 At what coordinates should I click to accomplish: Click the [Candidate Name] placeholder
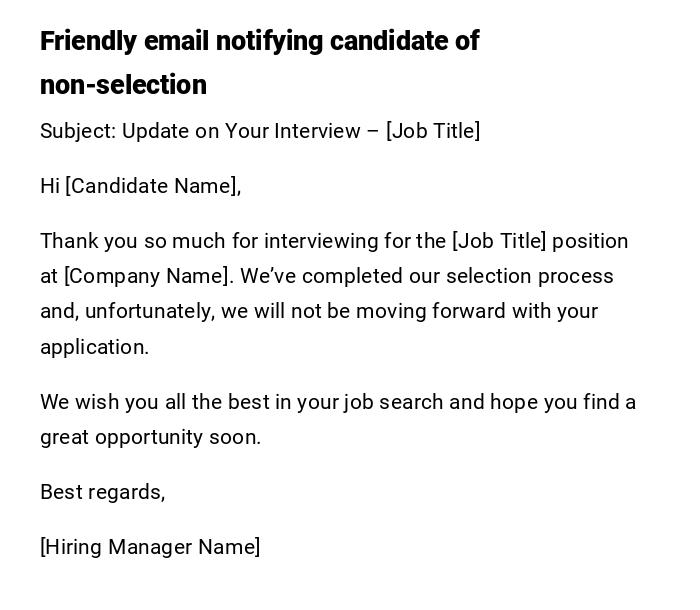pos(152,186)
